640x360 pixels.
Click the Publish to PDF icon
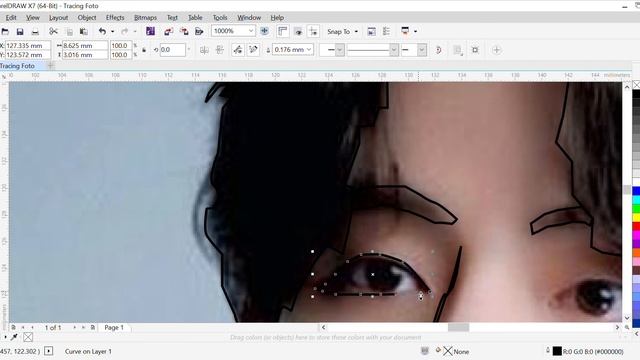point(199,31)
